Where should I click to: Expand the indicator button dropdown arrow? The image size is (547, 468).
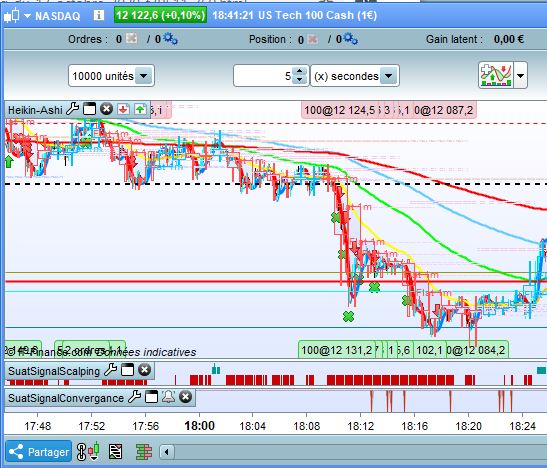[x=520, y=75]
